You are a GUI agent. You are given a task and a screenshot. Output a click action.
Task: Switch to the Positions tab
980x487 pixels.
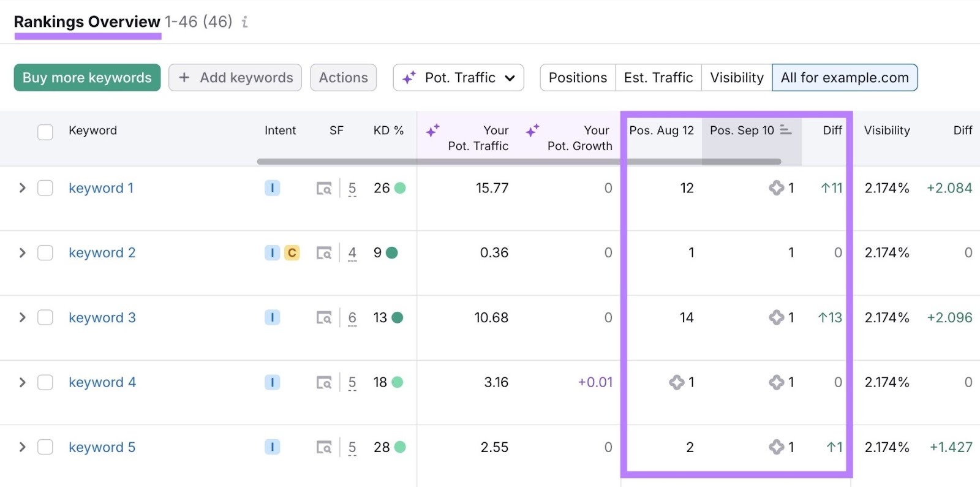577,78
